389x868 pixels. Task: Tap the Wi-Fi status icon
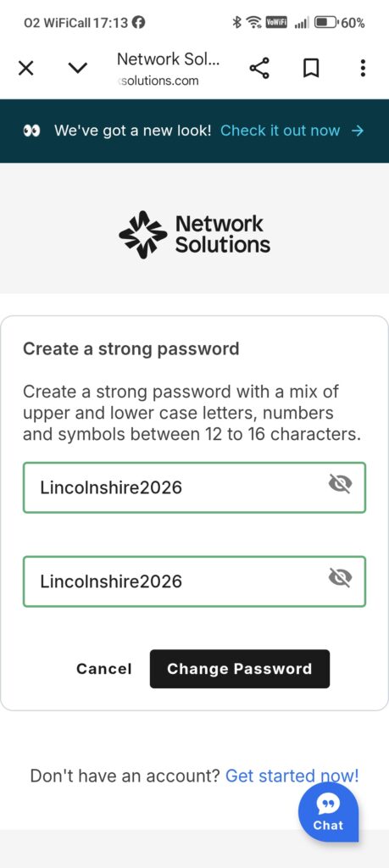pyautogui.click(x=254, y=23)
